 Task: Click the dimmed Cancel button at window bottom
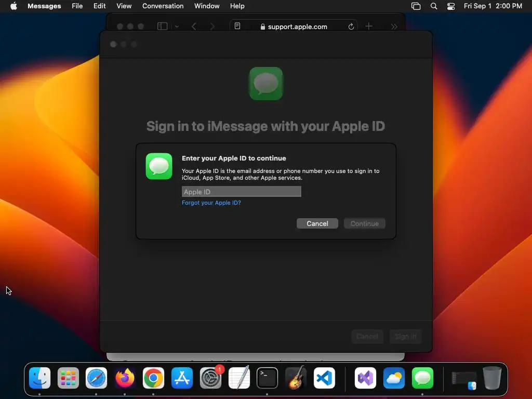point(367,337)
